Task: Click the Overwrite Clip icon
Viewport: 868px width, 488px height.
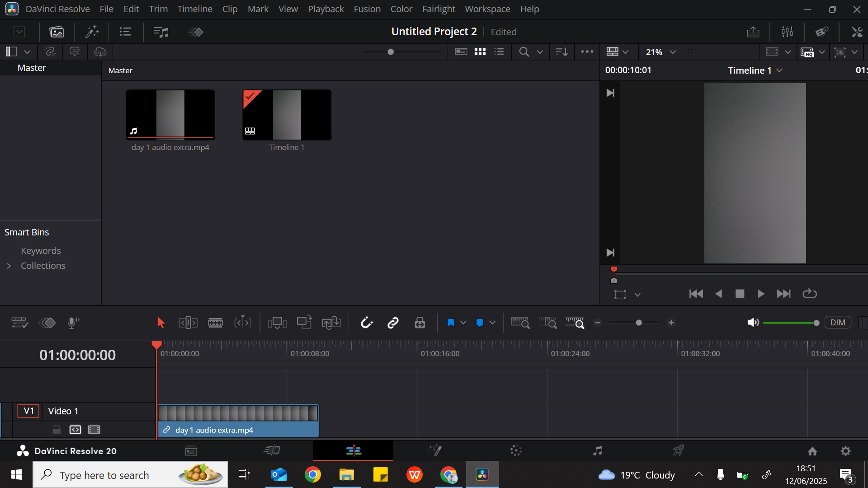Action: pyautogui.click(x=304, y=322)
